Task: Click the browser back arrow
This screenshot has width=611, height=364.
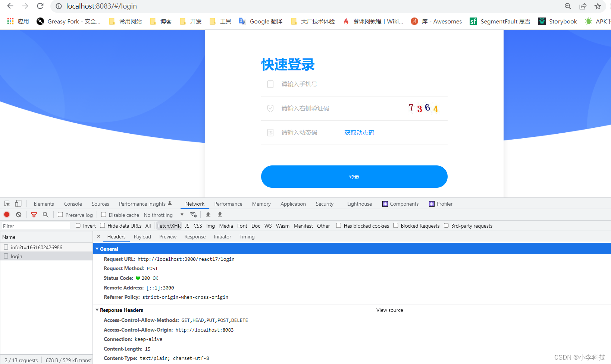Action: click(x=10, y=6)
